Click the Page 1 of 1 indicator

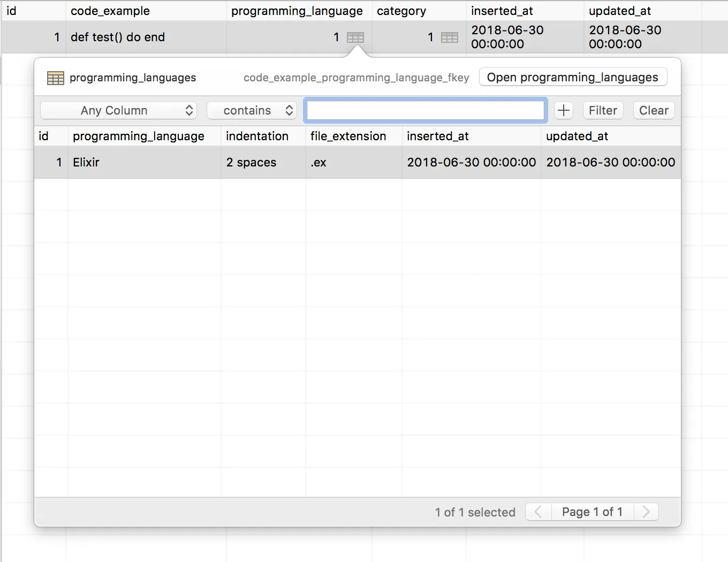click(x=593, y=512)
